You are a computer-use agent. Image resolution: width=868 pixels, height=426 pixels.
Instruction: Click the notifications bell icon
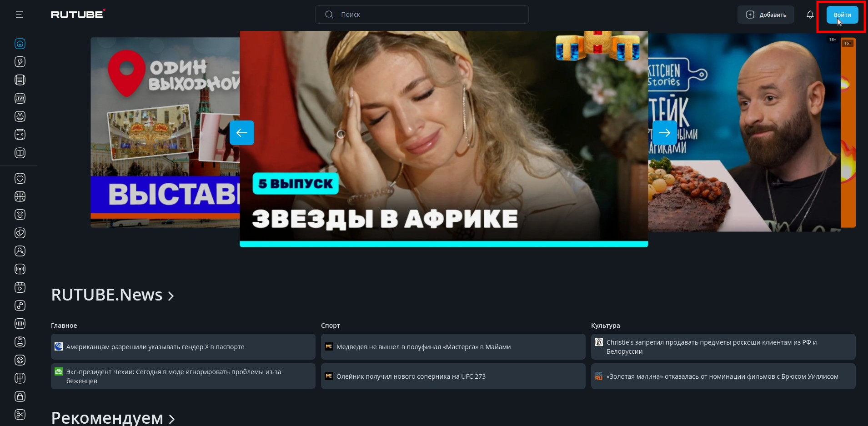pos(810,15)
